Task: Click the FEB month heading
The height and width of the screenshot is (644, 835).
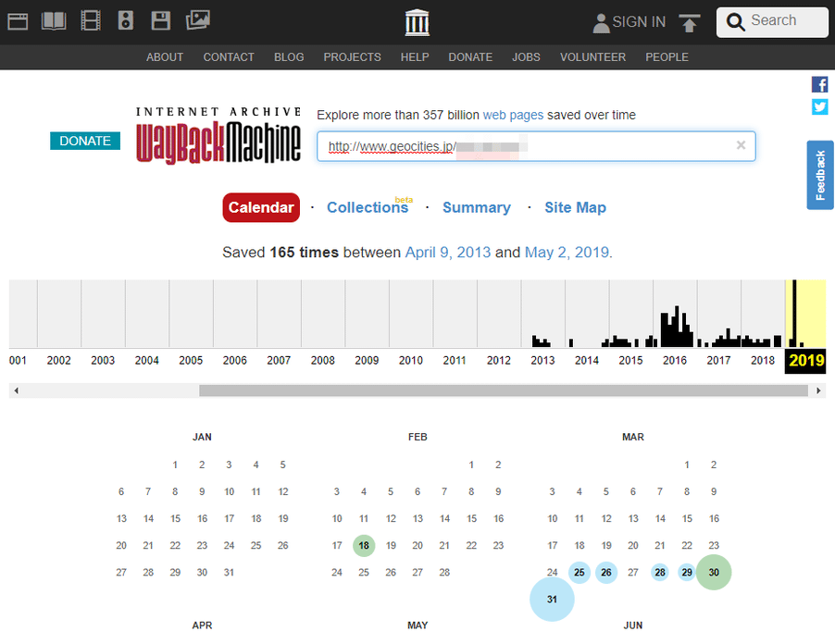Action: [x=417, y=437]
